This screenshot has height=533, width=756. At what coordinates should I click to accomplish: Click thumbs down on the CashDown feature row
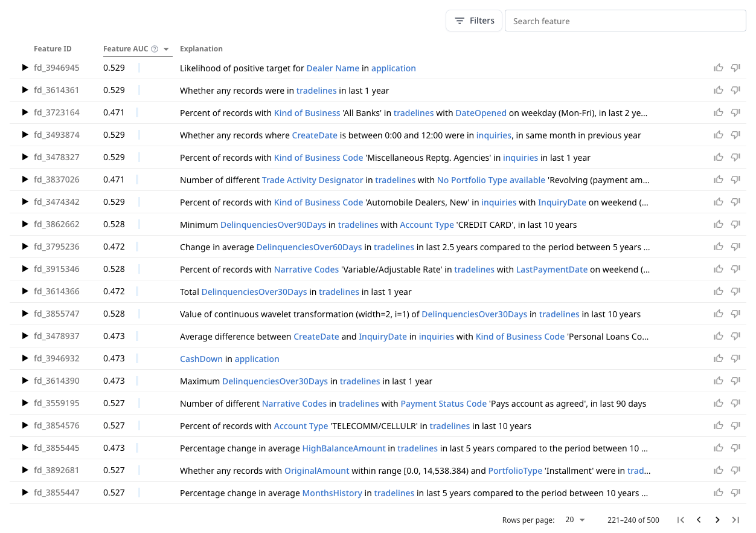tap(735, 358)
